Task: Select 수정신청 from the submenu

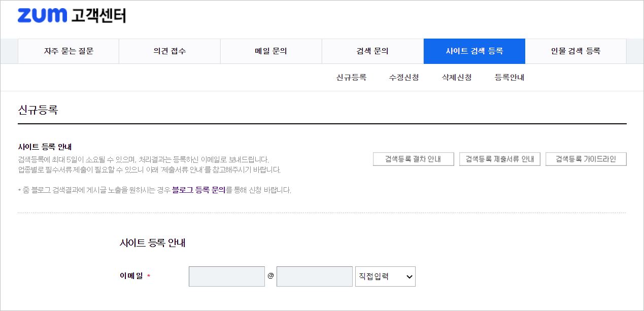Action: tap(403, 77)
